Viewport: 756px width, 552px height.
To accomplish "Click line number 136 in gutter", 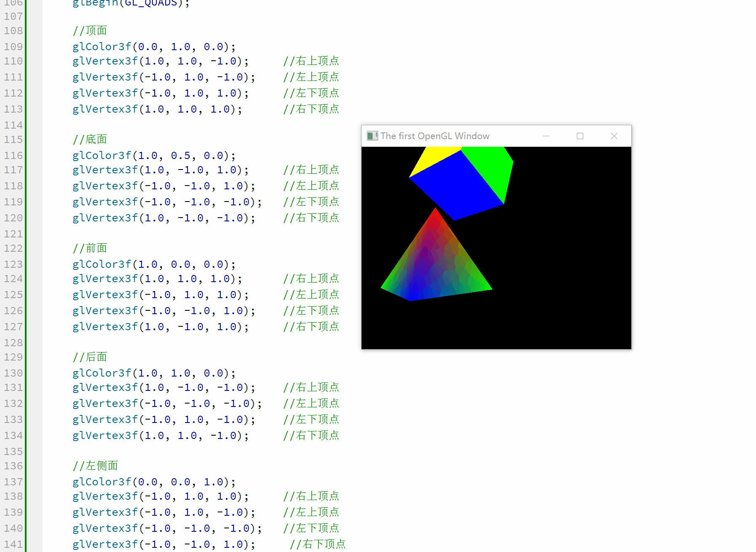I will coord(13,466).
